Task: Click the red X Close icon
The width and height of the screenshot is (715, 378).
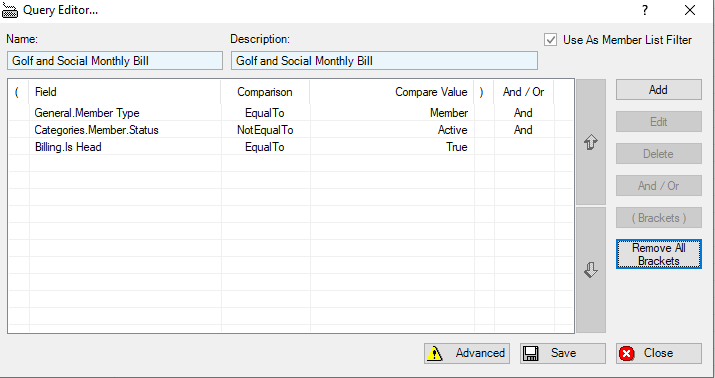Action: point(627,353)
